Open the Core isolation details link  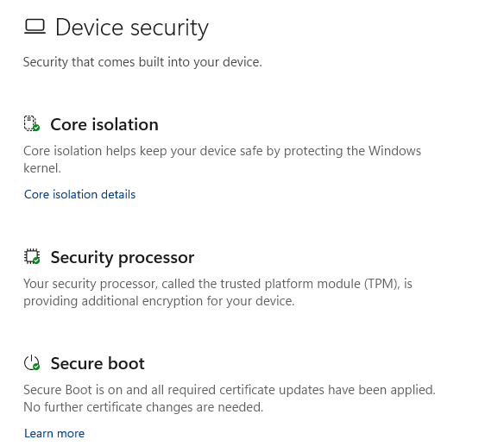click(79, 194)
